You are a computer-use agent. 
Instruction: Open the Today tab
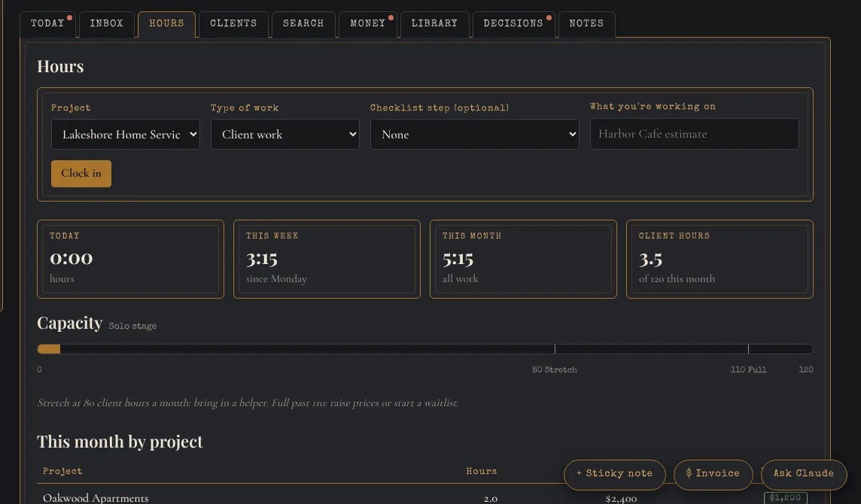click(47, 23)
